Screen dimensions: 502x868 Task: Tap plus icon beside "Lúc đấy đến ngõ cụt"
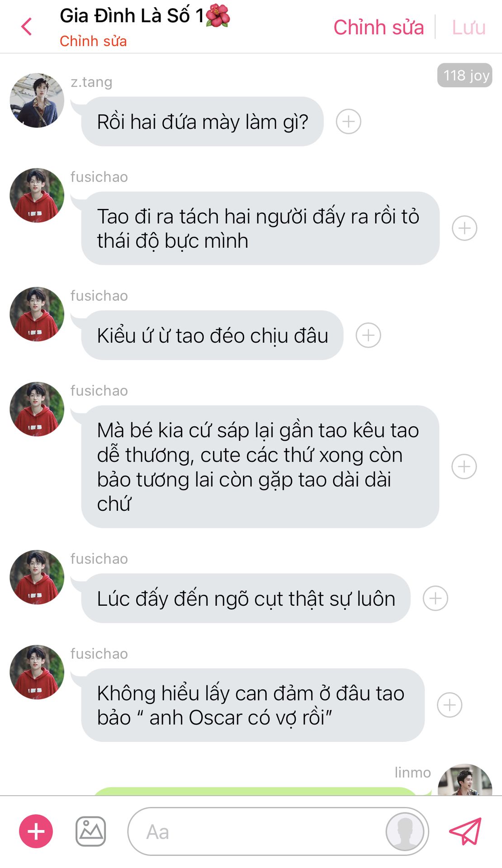pos(435,598)
